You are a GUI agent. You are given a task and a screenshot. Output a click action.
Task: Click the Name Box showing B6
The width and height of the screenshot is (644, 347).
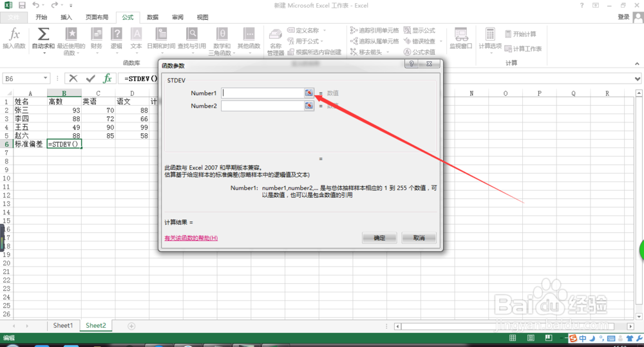(23, 79)
